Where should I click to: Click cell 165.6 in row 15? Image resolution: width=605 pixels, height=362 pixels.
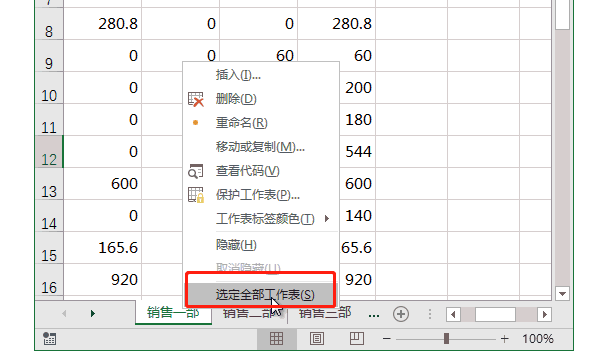click(103, 248)
